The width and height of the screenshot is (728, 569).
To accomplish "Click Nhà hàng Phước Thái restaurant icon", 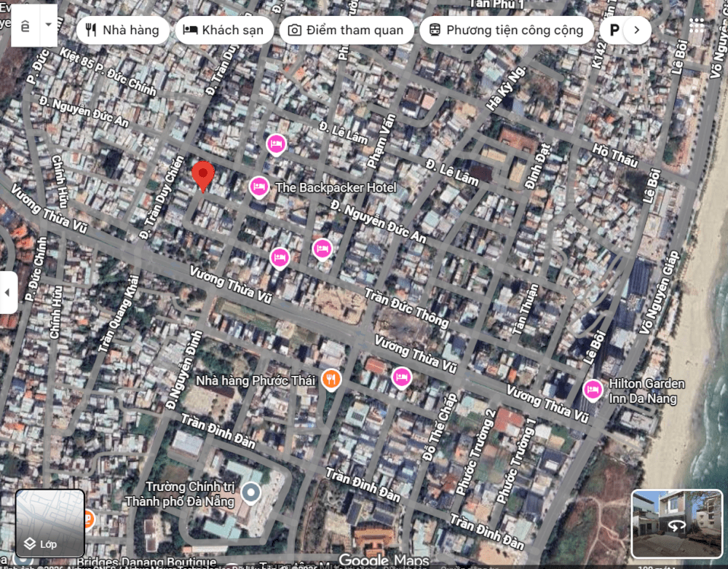I will click(x=331, y=379).
